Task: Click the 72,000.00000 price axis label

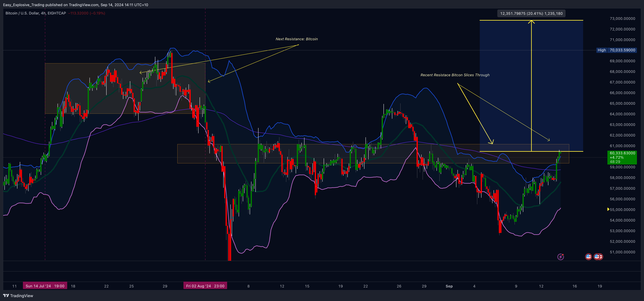Action: click(622, 29)
